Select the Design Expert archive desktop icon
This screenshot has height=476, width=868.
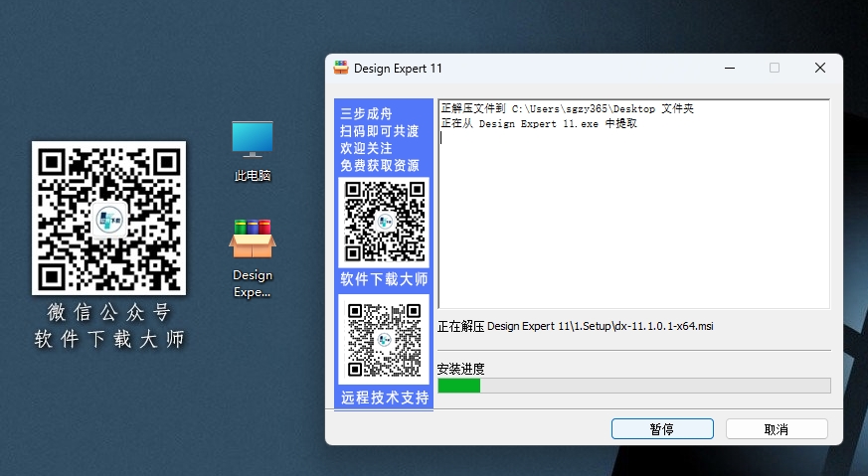pos(253,258)
